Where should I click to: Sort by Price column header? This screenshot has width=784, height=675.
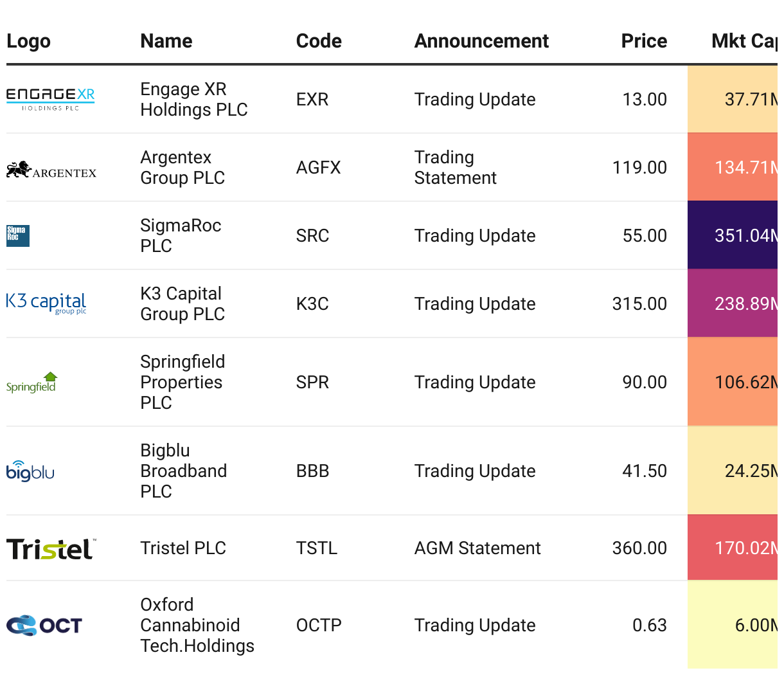click(x=644, y=41)
